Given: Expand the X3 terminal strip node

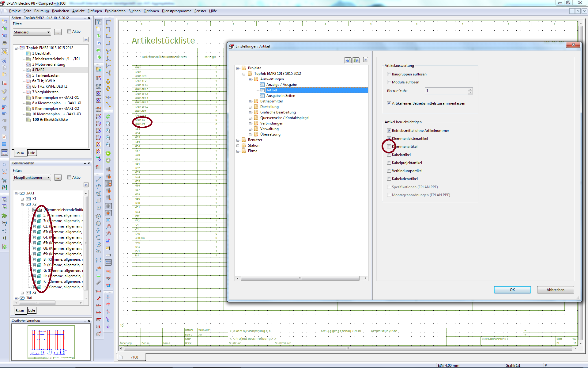Looking at the screenshot, I should coord(22,293).
